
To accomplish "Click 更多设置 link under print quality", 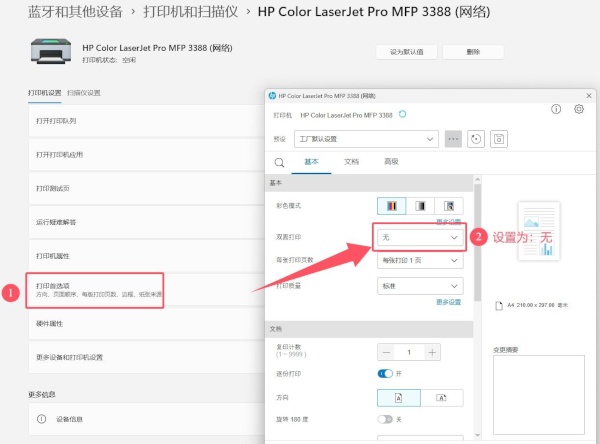I will click(448, 302).
